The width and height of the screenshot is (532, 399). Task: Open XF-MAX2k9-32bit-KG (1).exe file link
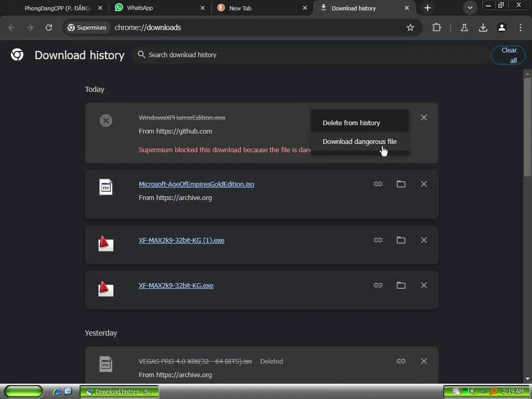click(x=181, y=240)
